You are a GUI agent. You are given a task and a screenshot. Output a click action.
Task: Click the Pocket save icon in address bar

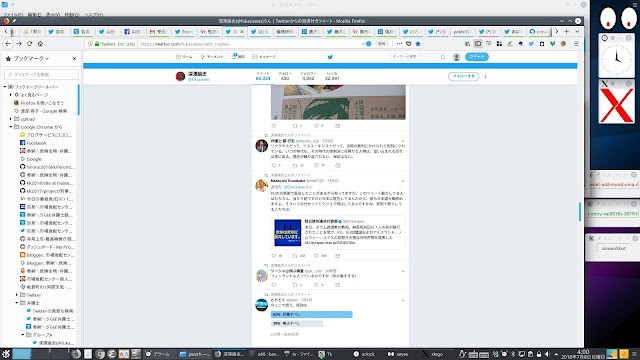[409, 44]
